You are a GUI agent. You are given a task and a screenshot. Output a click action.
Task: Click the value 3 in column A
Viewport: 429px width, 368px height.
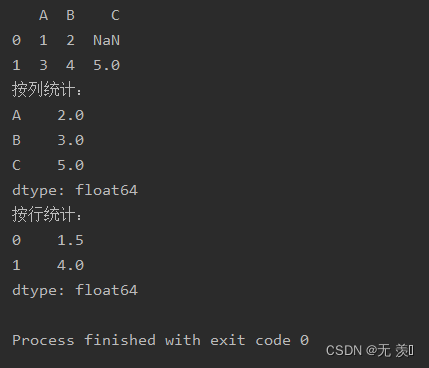pos(43,65)
